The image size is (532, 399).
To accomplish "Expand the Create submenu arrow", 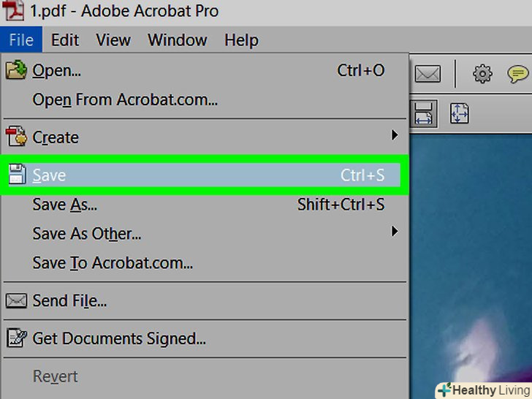I will (x=395, y=135).
